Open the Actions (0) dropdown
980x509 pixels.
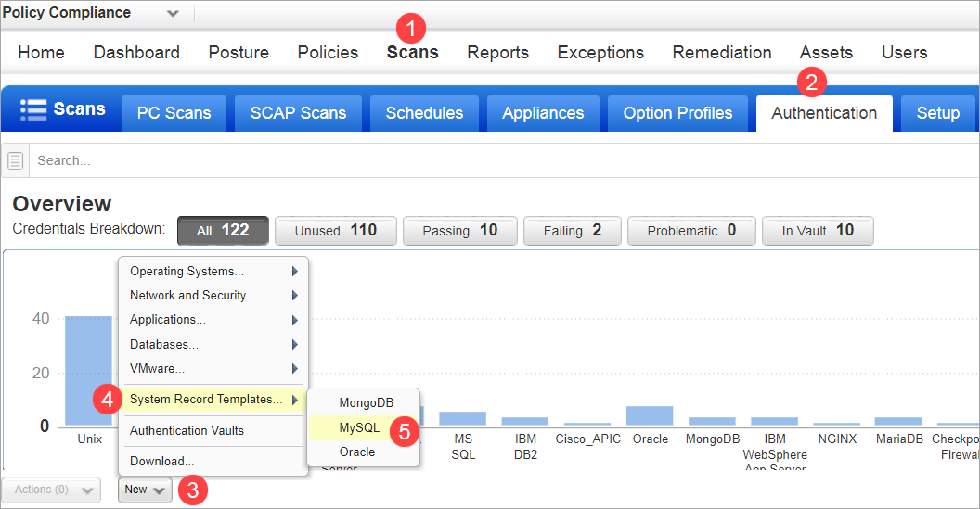pyautogui.click(x=51, y=490)
